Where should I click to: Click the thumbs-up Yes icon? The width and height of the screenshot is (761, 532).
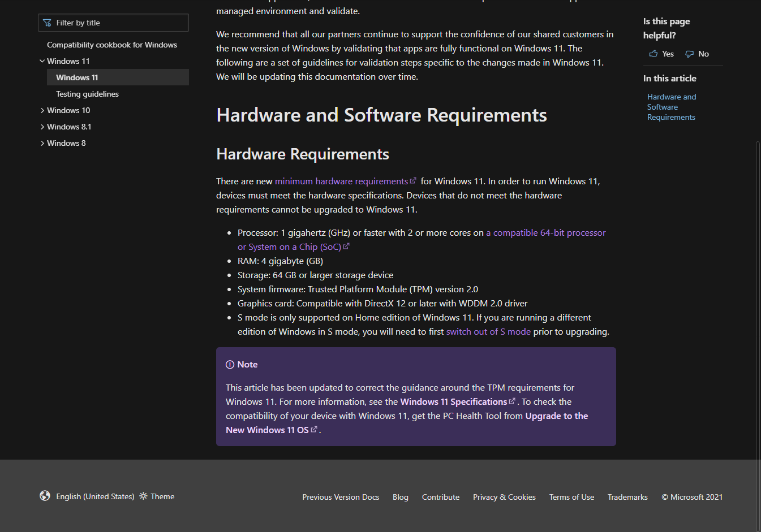coord(653,54)
